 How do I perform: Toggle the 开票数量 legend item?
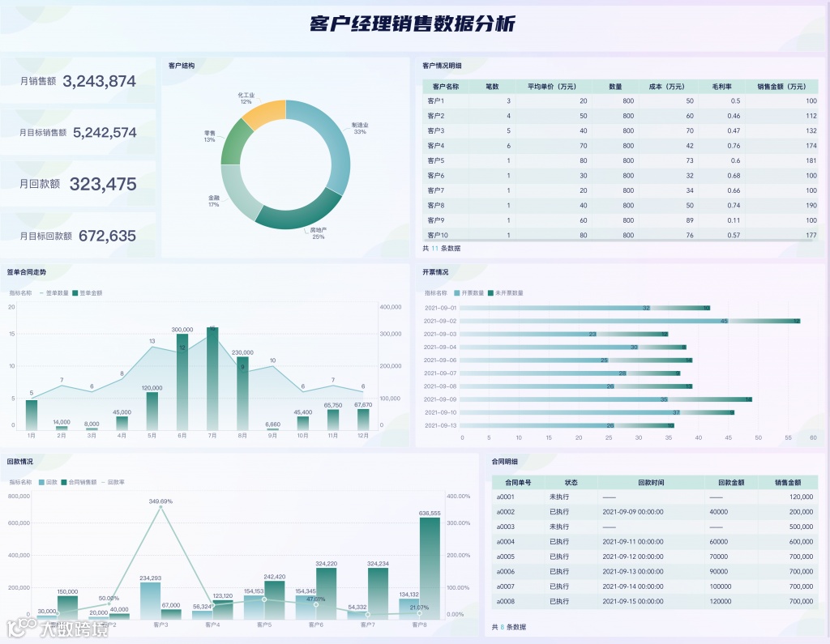469,292
